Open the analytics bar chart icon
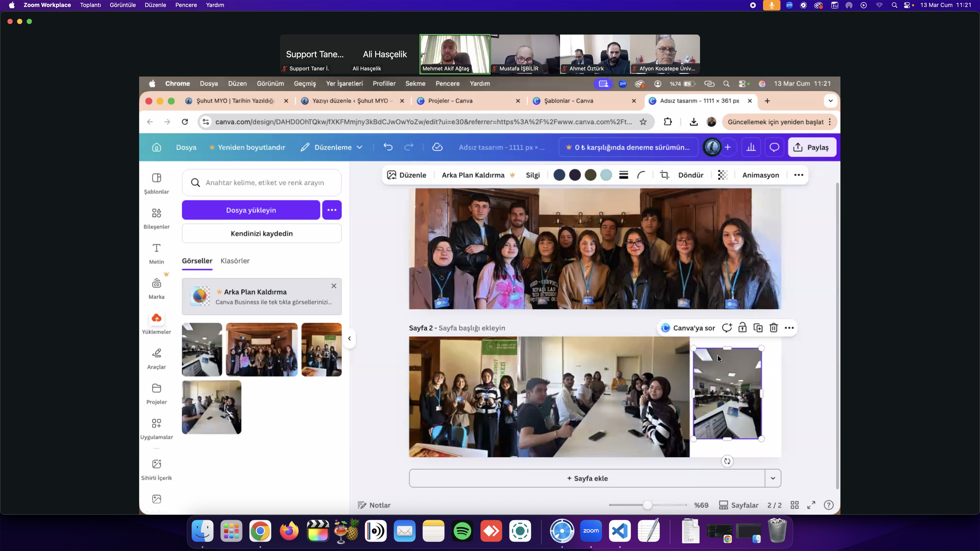Viewport: 980px width, 551px height. [x=751, y=147]
